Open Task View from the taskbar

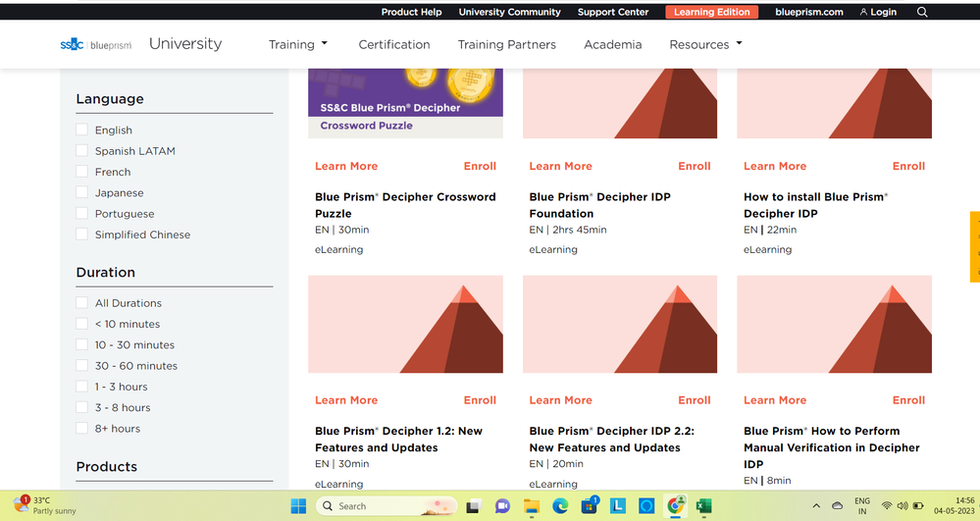(473, 506)
